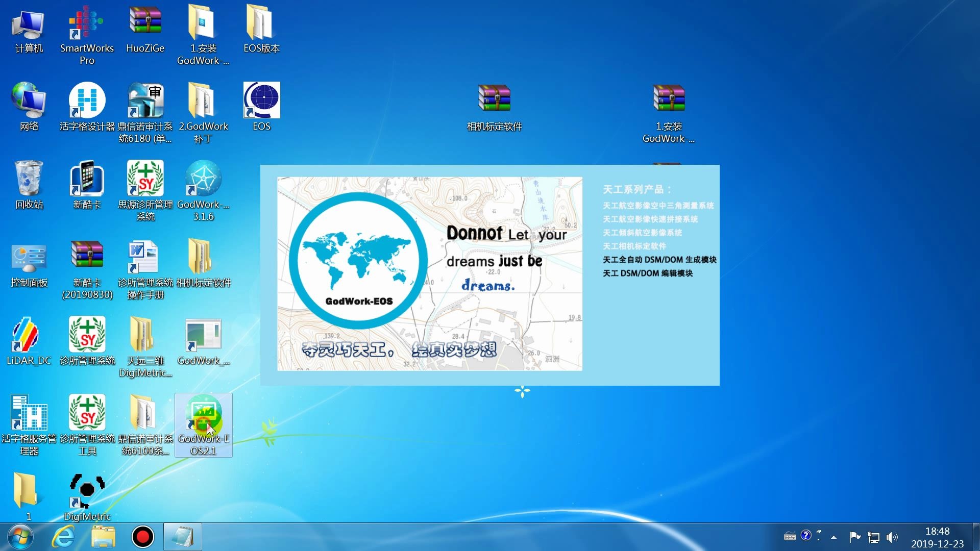Open the network tray icon
This screenshot has height=551, width=980.
pyautogui.click(x=874, y=537)
